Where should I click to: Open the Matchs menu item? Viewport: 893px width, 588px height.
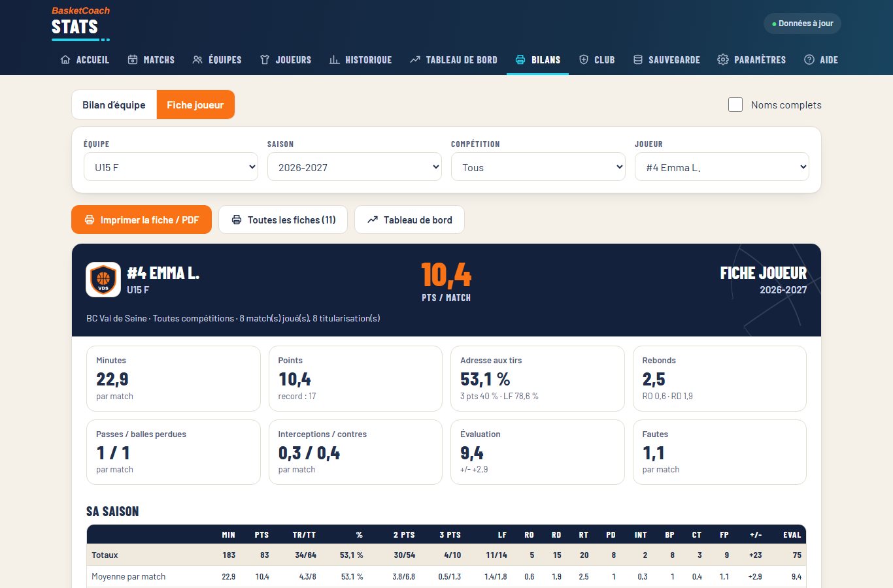tap(151, 59)
